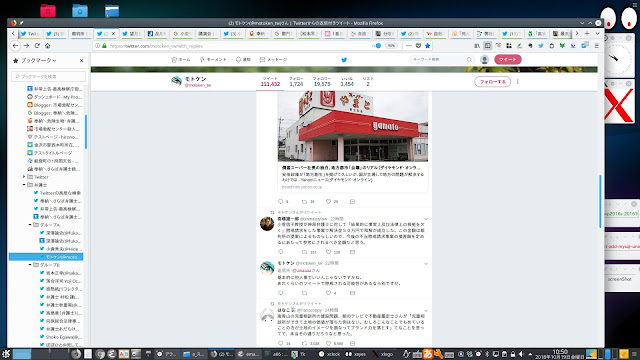Select the Tweets count tab 111,432
The width and height of the screenshot is (640, 360).
[x=270, y=82]
